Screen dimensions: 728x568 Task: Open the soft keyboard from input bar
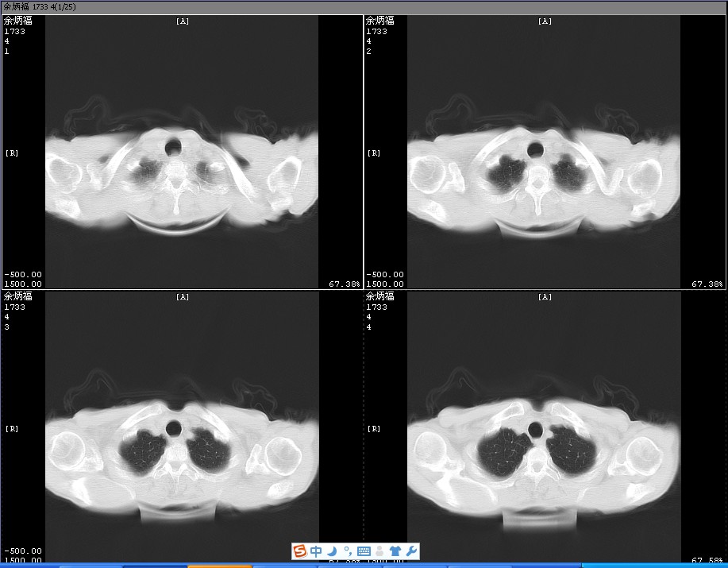click(x=364, y=551)
